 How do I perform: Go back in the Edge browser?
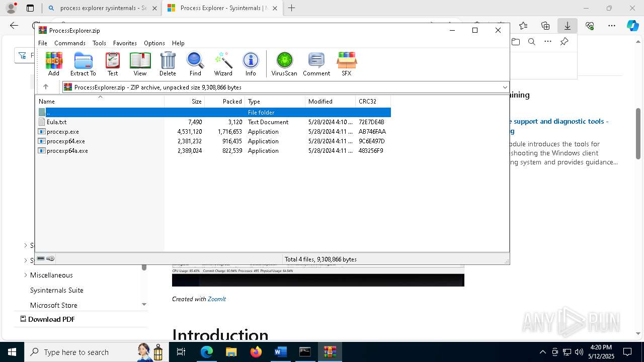pyautogui.click(x=14, y=26)
